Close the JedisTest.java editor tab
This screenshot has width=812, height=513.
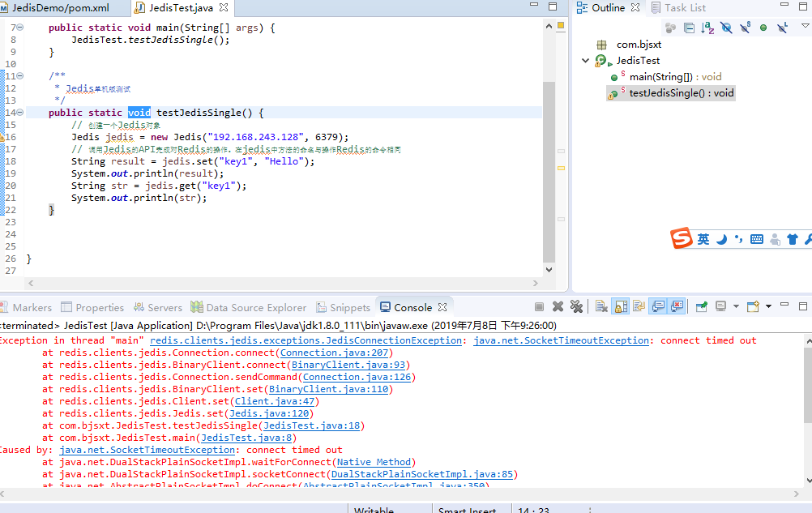(x=224, y=8)
